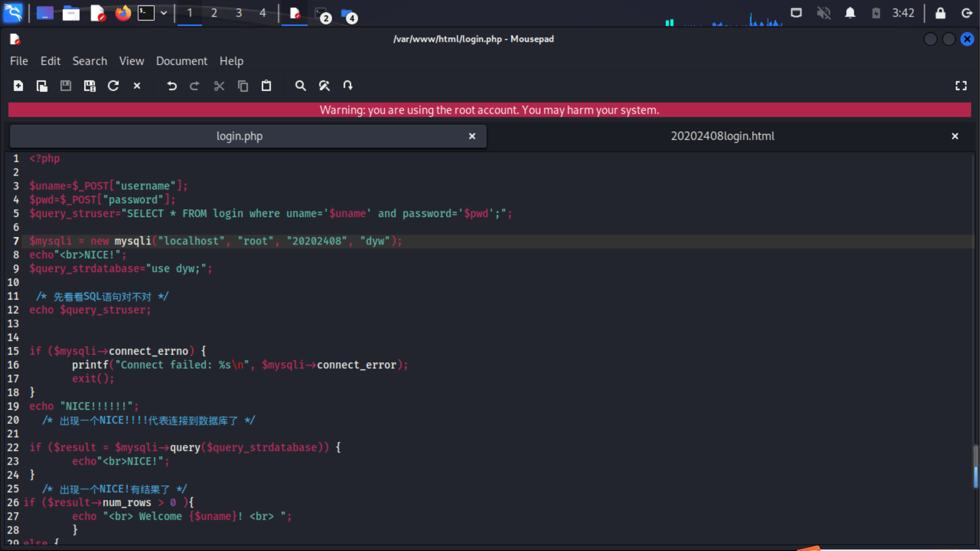Open the Document menu
This screenshot has width=980, height=551.
click(x=181, y=61)
